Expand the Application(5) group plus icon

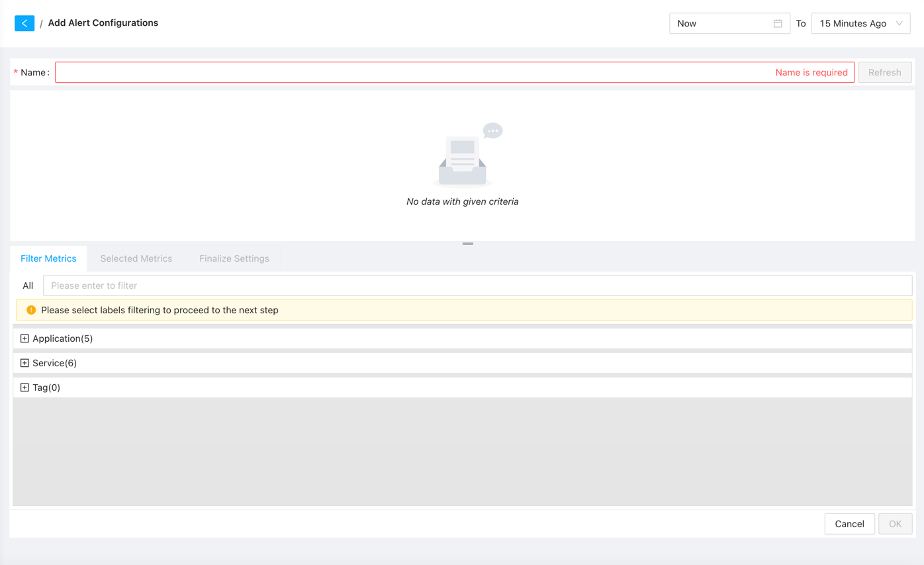pos(24,338)
